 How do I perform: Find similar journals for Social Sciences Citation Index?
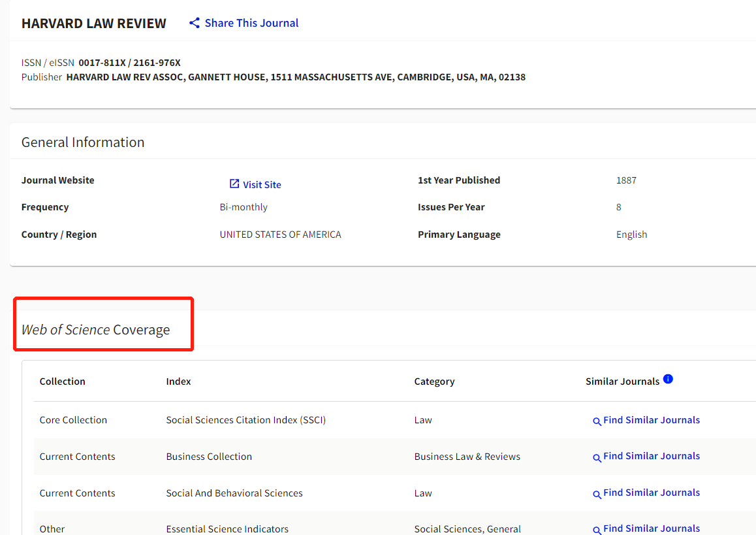[x=652, y=419]
